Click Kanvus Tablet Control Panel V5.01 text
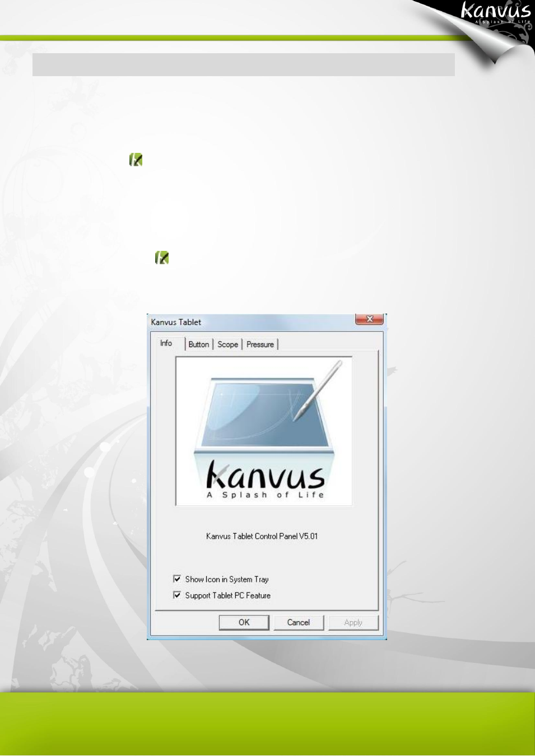The height and width of the screenshot is (756, 535). (262, 536)
